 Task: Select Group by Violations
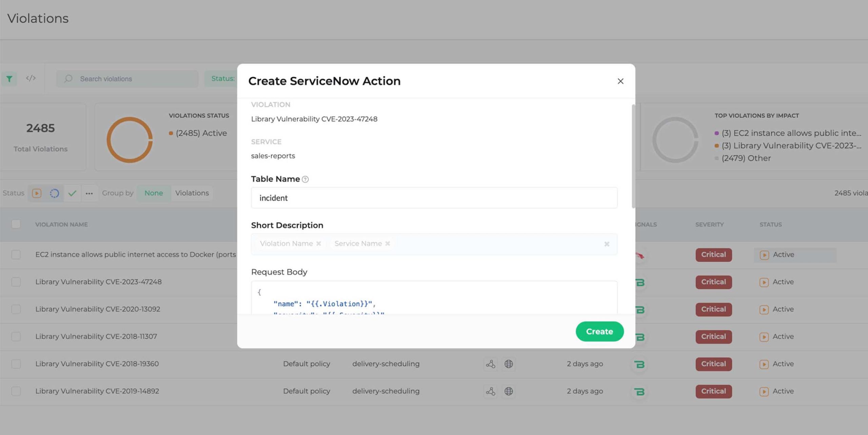192,193
